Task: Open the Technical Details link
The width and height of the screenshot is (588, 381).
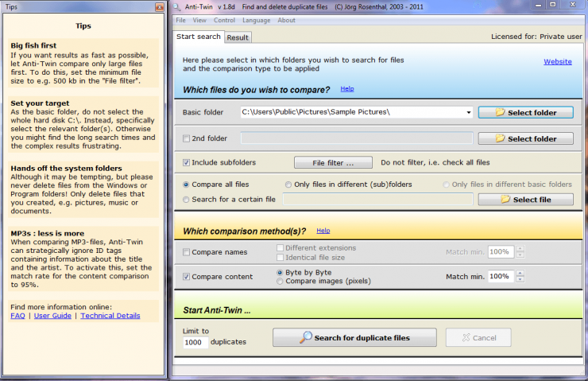Action: pyautogui.click(x=110, y=316)
